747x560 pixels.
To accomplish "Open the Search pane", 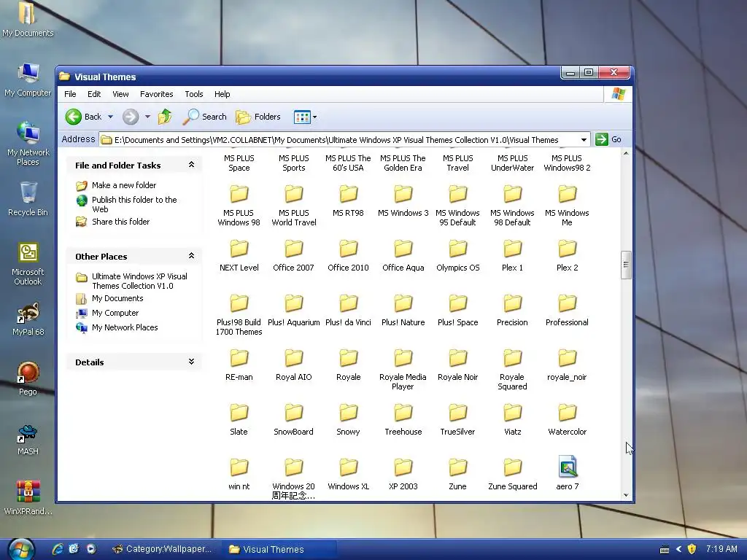I will coord(205,117).
